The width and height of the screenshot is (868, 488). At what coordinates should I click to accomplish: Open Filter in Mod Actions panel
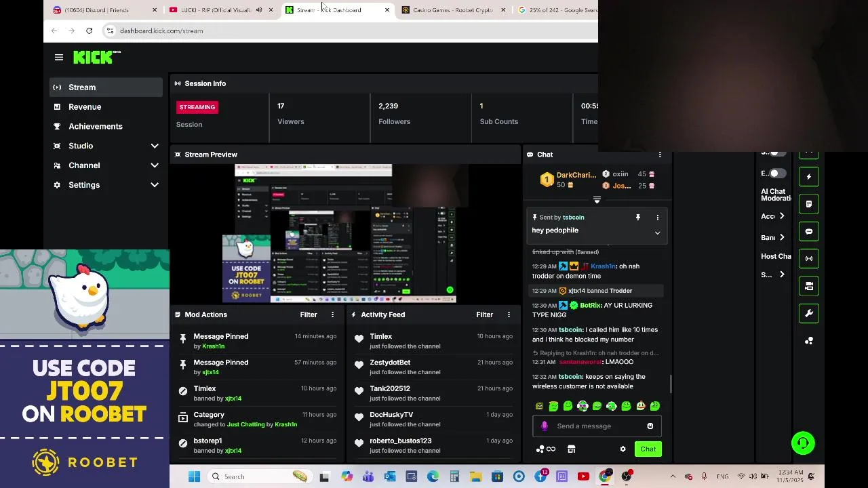pyautogui.click(x=309, y=314)
